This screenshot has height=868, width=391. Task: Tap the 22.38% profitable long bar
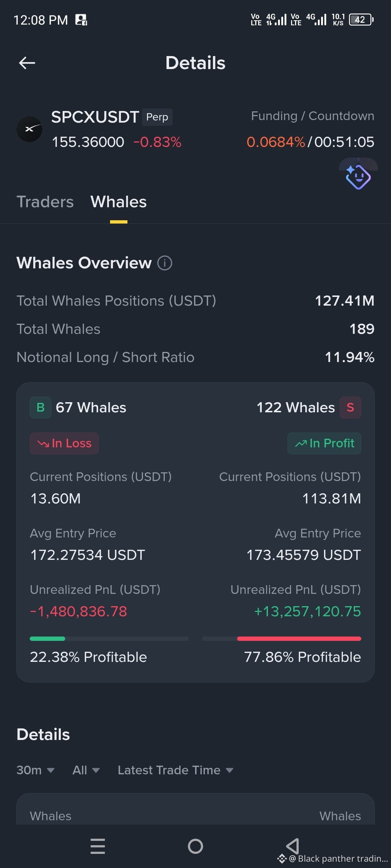coord(109,639)
